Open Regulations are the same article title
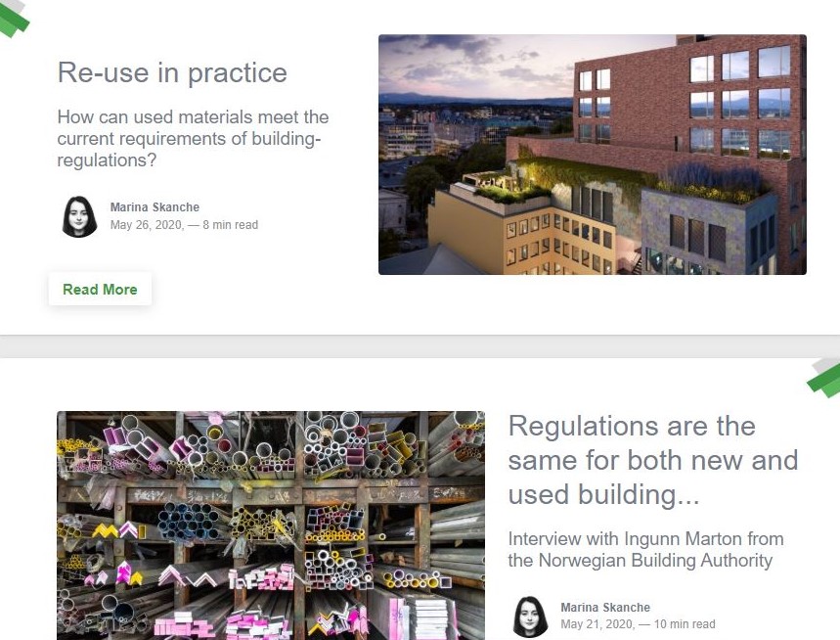Screen dimensions: 840x640 (x=653, y=460)
